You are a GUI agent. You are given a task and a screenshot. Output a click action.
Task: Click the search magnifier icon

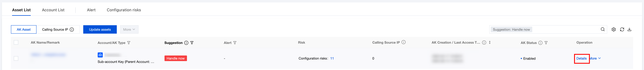(x=602, y=30)
